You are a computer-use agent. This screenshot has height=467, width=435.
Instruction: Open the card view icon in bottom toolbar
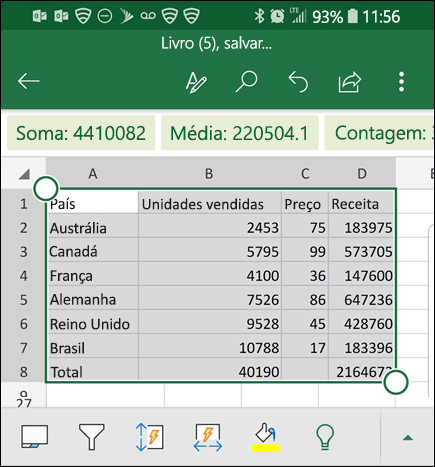35,436
